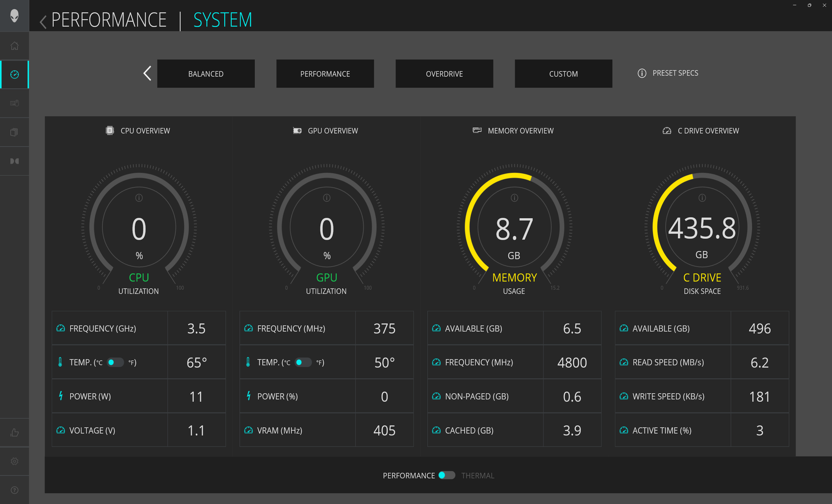Select the OVERDRIVE preset

444,74
